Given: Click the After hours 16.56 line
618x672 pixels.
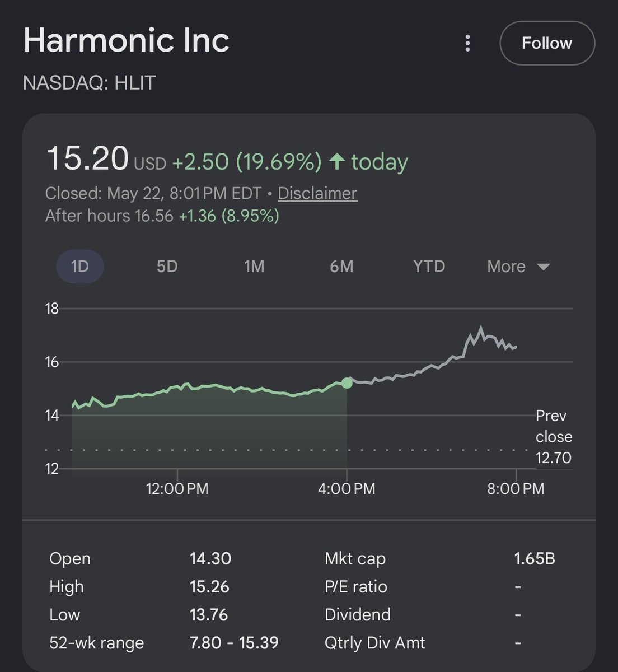Looking at the screenshot, I should (162, 216).
